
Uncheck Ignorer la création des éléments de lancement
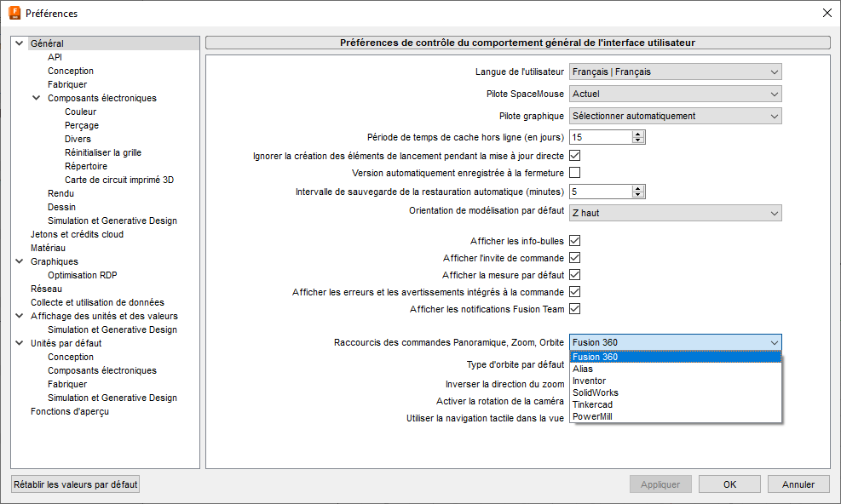click(574, 156)
